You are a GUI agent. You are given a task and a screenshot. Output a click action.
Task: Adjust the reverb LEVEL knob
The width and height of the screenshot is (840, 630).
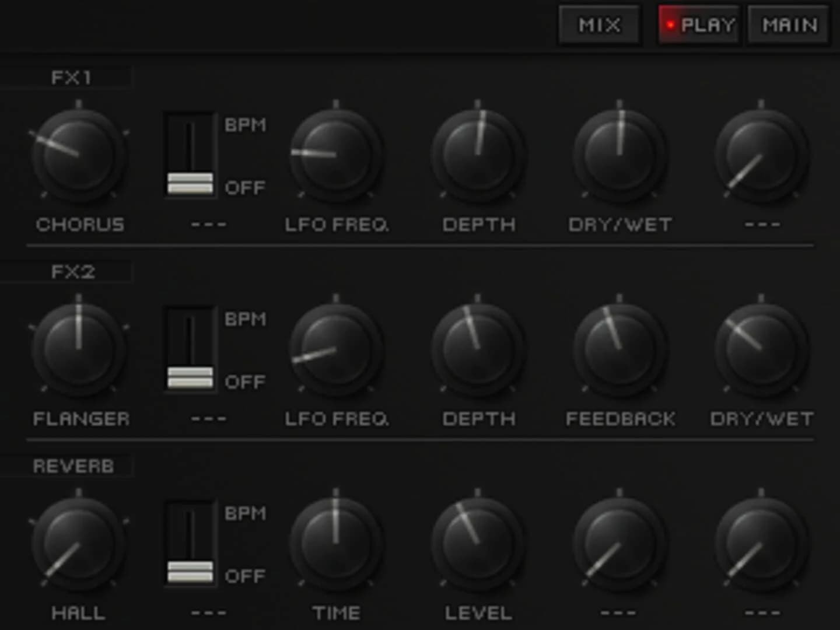[478, 542]
